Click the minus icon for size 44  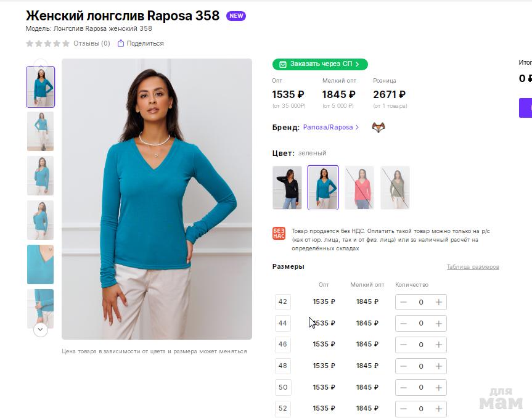(403, 324)
